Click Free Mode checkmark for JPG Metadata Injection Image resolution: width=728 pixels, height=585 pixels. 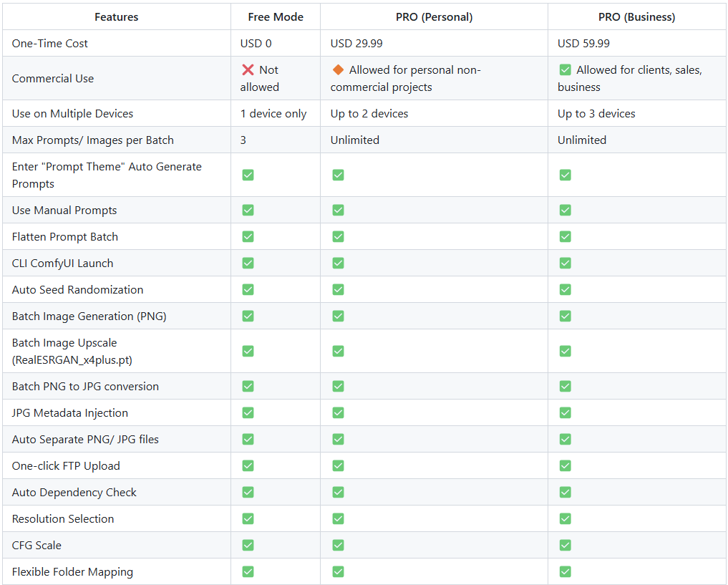click(248, 413)
